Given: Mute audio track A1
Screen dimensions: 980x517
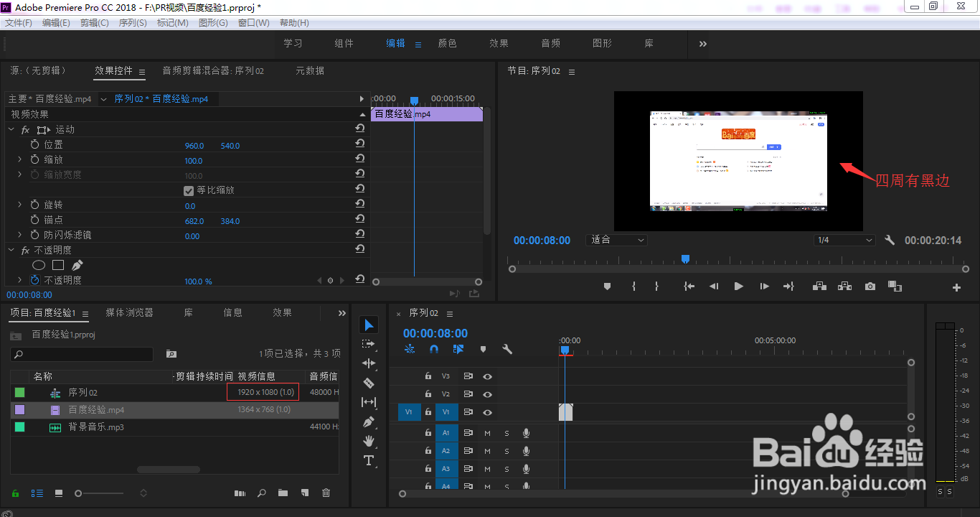Looking at the screenshot, I should [x=487, y=433].
